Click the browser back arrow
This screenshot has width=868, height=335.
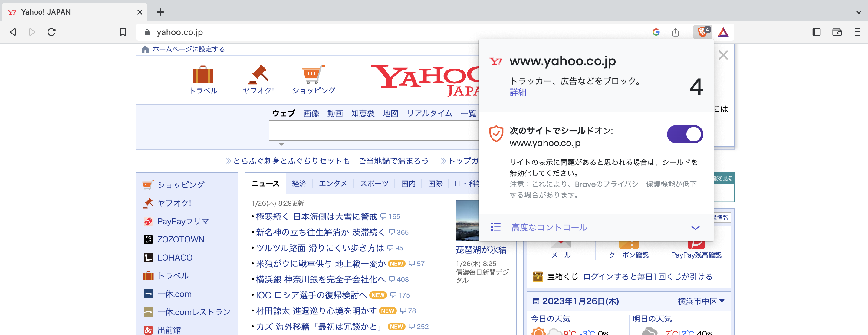tap(13, 32)
